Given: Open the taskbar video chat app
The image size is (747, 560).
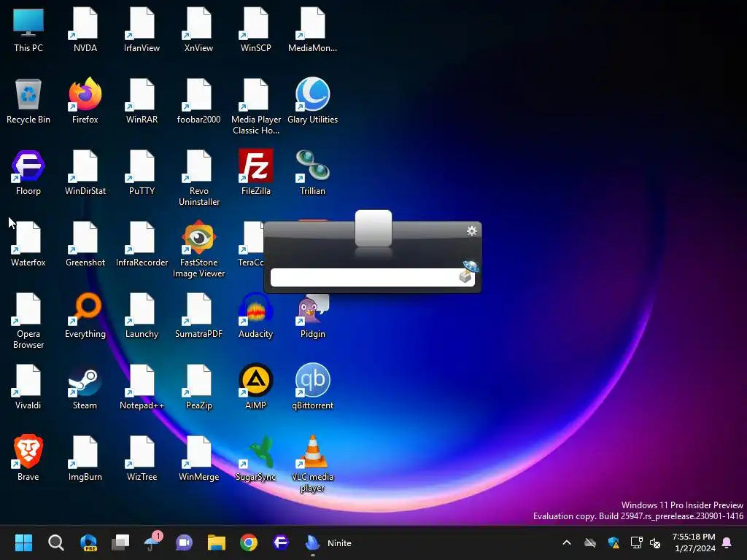Looking at the screenshot, I should point(185,542).
